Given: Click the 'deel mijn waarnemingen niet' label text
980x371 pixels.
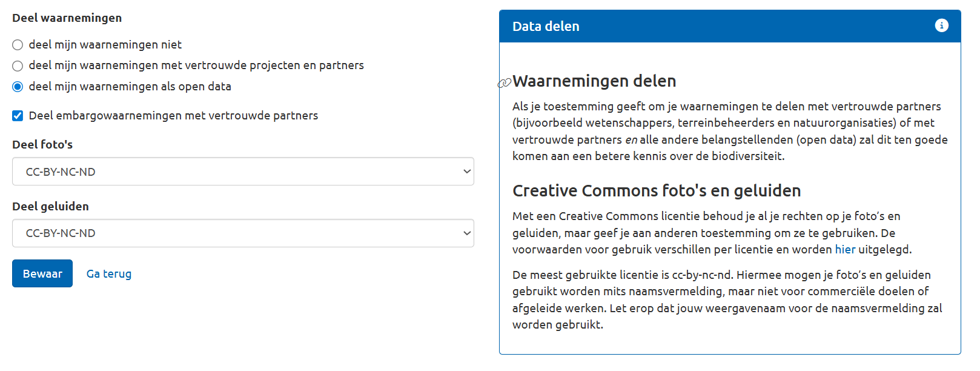Looking at the screenshot, I should [x=105, y=45].
